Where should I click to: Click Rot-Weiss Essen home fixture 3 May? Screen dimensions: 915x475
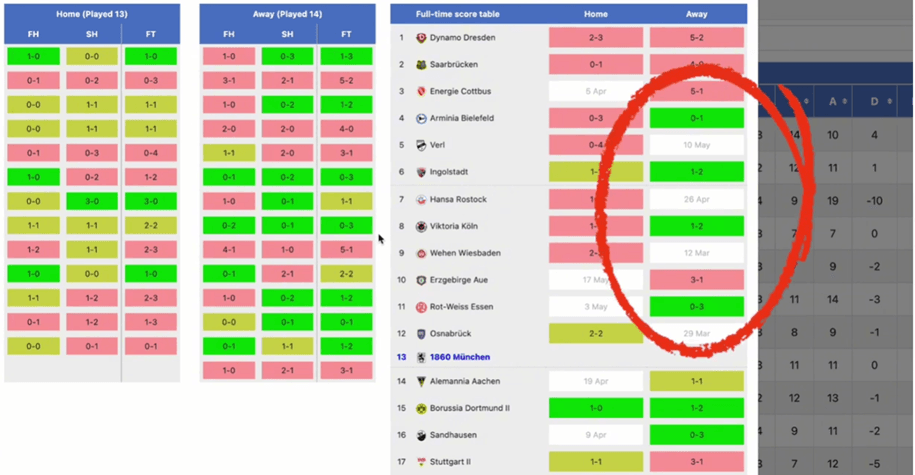point(596,306)
